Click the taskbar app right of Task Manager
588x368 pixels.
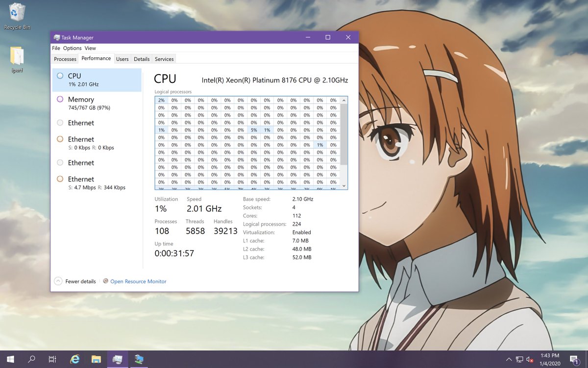point(139,359)
